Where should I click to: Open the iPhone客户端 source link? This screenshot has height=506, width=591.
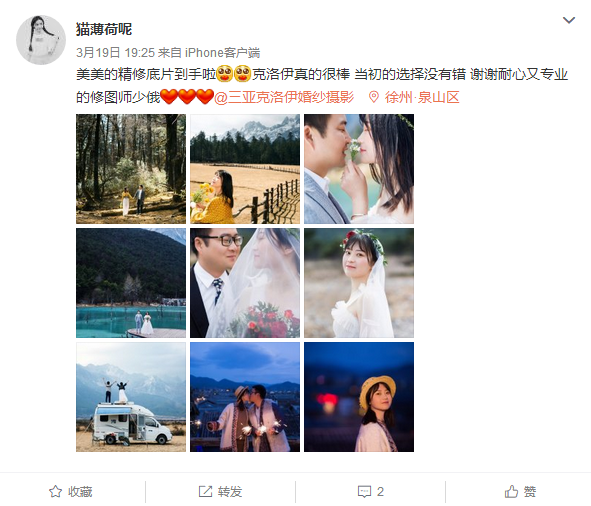click(x=222, y=52)
